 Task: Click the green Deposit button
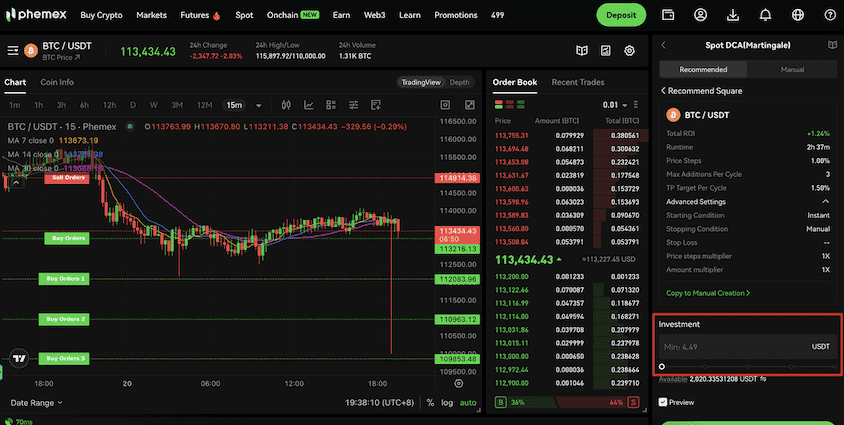pos(621,15)
